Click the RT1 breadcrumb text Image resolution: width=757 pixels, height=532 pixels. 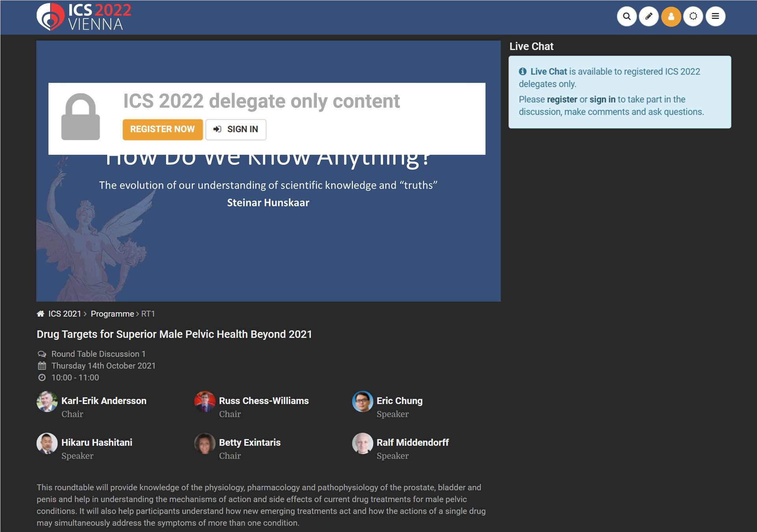click(148, 314)
